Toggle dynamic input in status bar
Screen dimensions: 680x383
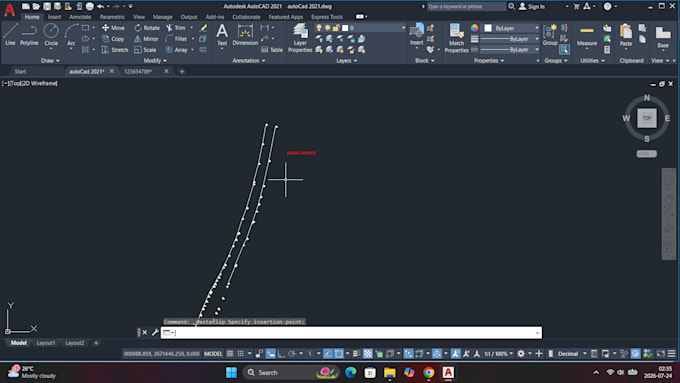[x=271, y=354]
